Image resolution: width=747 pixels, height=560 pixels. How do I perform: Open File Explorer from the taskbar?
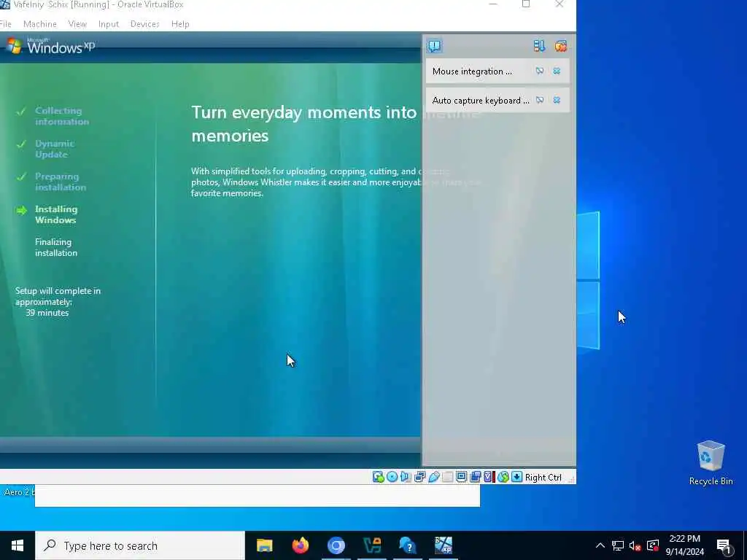point(264,545)
